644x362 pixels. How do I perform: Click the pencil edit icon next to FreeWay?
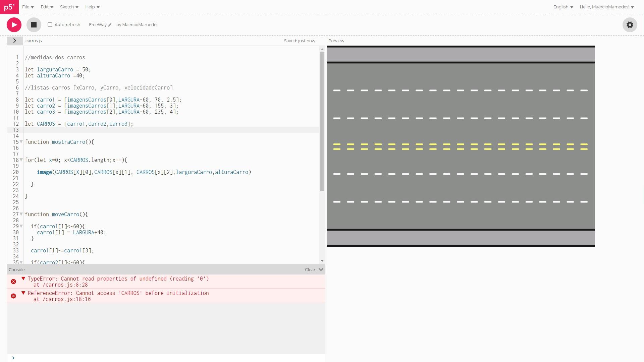point(110,24)
